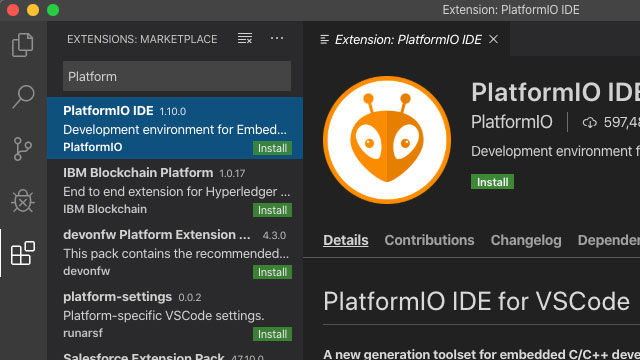Click the macOS green zoom window button

(x=53, y=9)
